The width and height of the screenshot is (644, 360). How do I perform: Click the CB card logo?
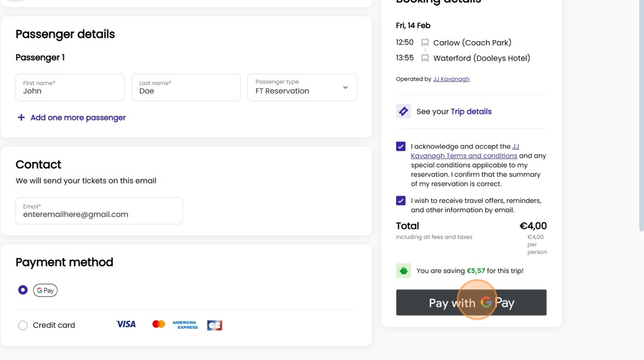click(215, 325)
